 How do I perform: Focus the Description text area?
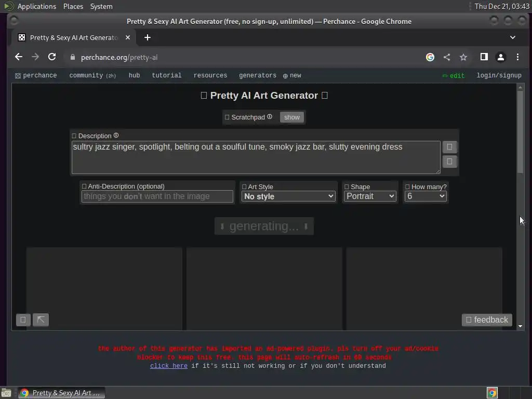pyautogui.click(x=256, y=157)
